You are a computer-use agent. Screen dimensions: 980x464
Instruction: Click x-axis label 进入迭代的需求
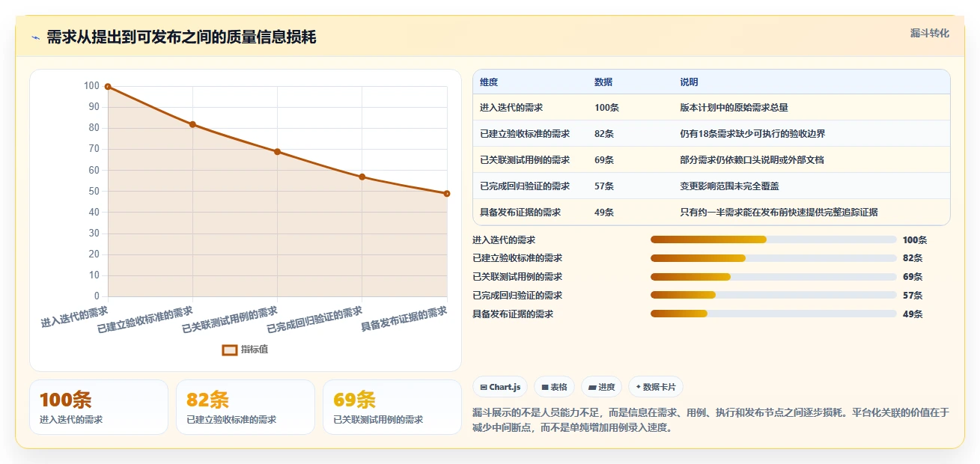coord(74,317)
